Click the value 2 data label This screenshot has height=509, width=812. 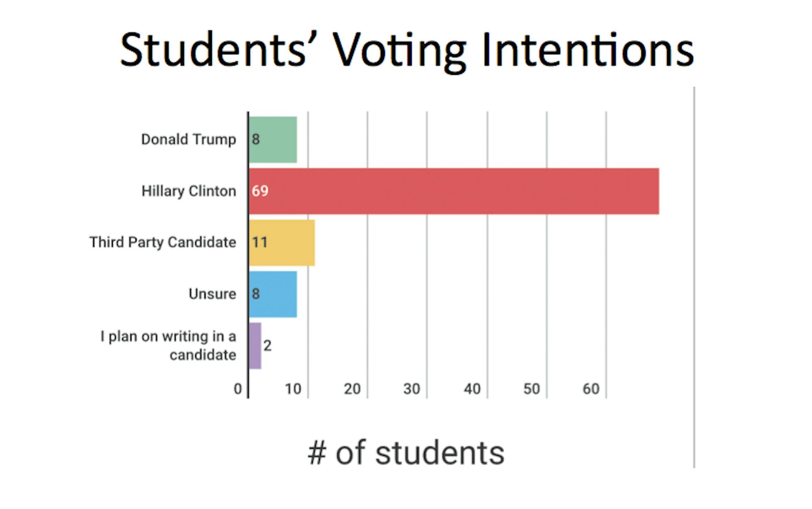(x=267, y=346)
